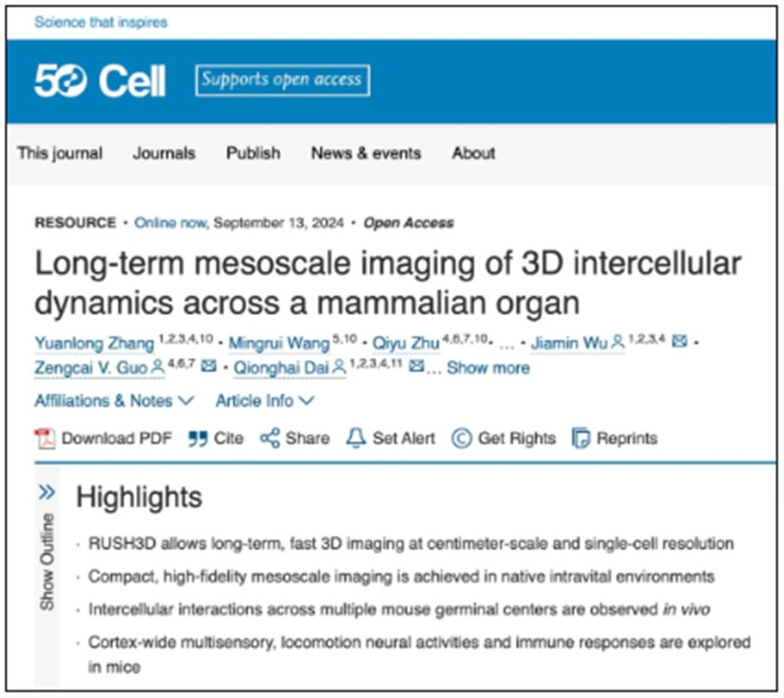Show more authors in the list
784x698 pixels.
[487, 368]
